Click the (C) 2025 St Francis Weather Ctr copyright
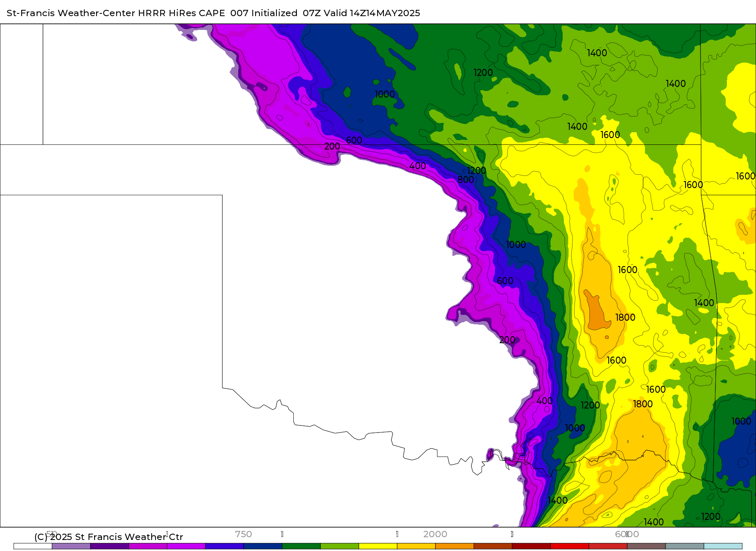Viewport: 756px width, 551px height. tap(109, 537)
